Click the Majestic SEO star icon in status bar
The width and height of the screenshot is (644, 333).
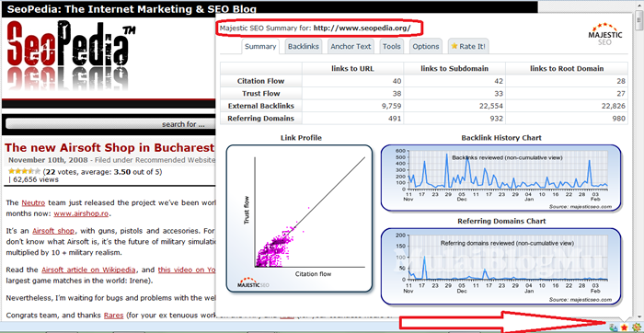tap(625, 327)
